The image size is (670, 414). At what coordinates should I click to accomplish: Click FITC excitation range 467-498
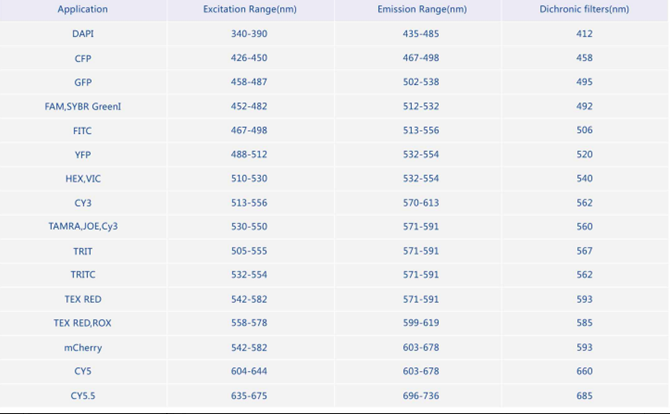click(x=251, y=131)
